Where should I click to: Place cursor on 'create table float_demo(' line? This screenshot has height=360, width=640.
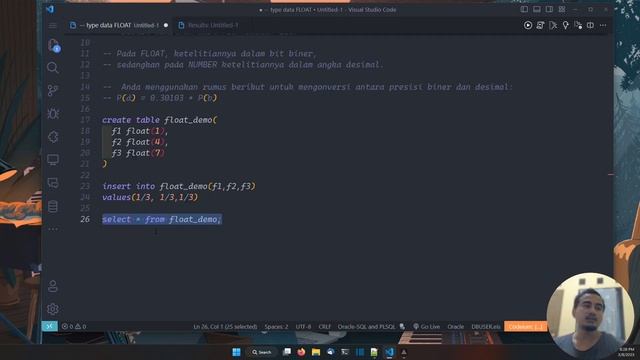pyautogui.click(x=160, y=120)
